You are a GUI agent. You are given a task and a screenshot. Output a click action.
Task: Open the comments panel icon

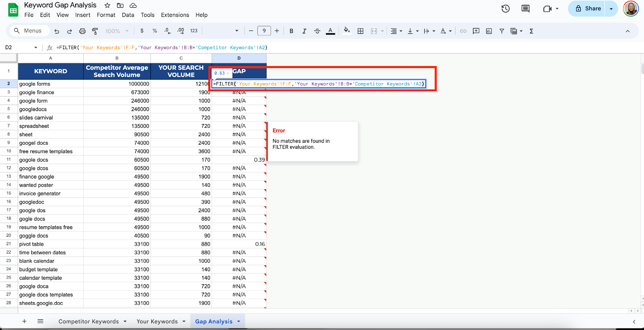(x=525, y=8)
